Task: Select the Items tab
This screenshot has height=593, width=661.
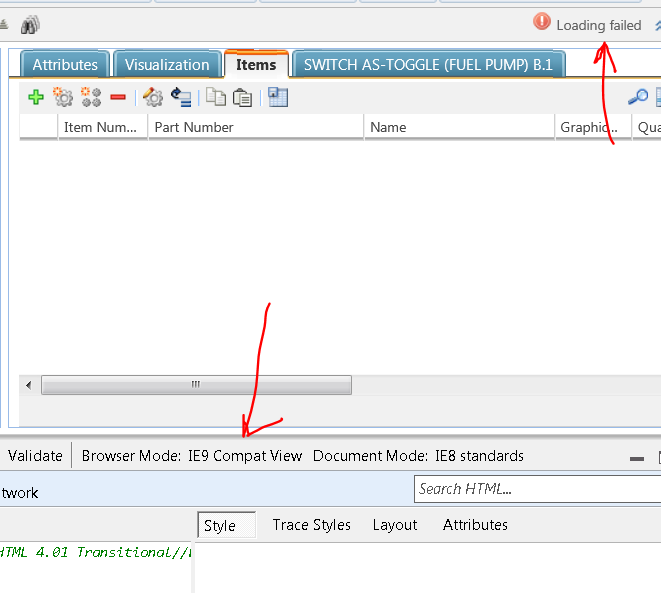Action: coord(256,64)
